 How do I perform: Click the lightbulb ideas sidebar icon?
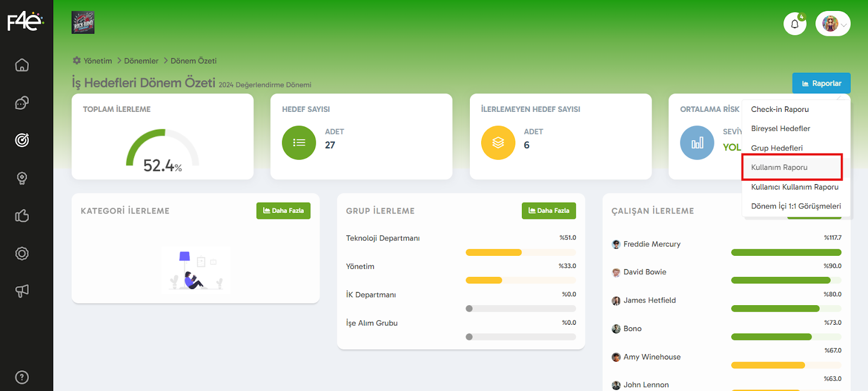tap(22, 178)
